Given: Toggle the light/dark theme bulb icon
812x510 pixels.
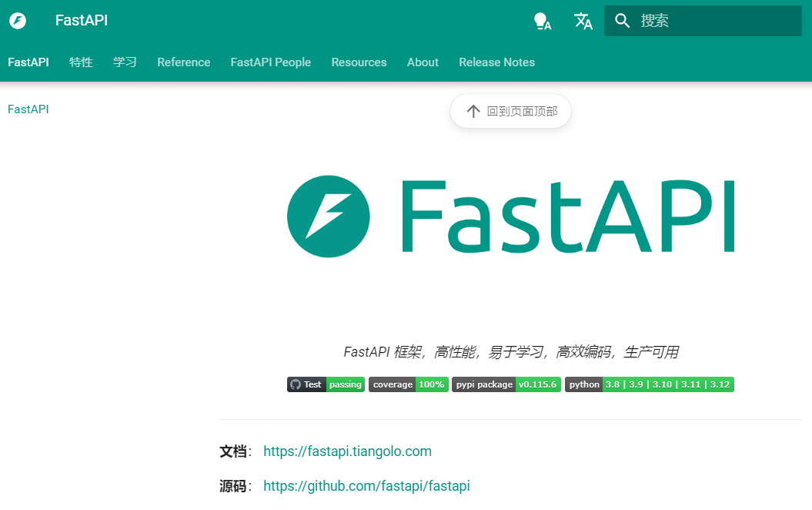Looking at the screenshot, I should click(542, 21).
